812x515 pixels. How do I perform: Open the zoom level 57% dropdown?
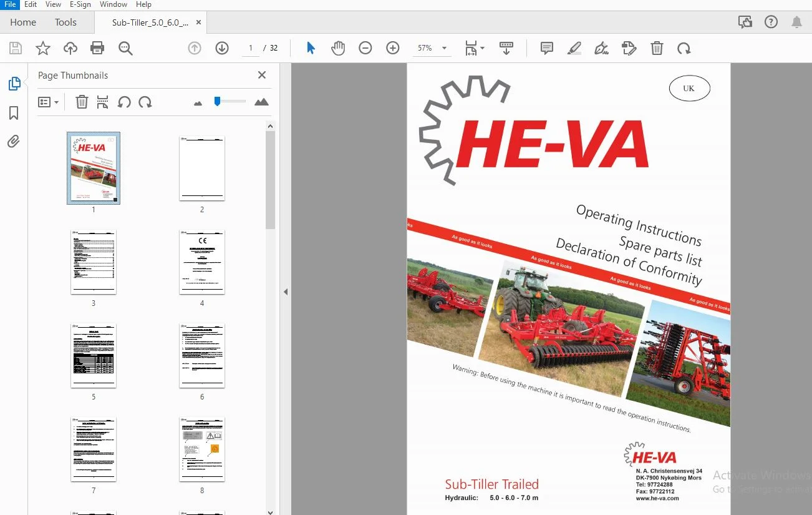[432, 48]
